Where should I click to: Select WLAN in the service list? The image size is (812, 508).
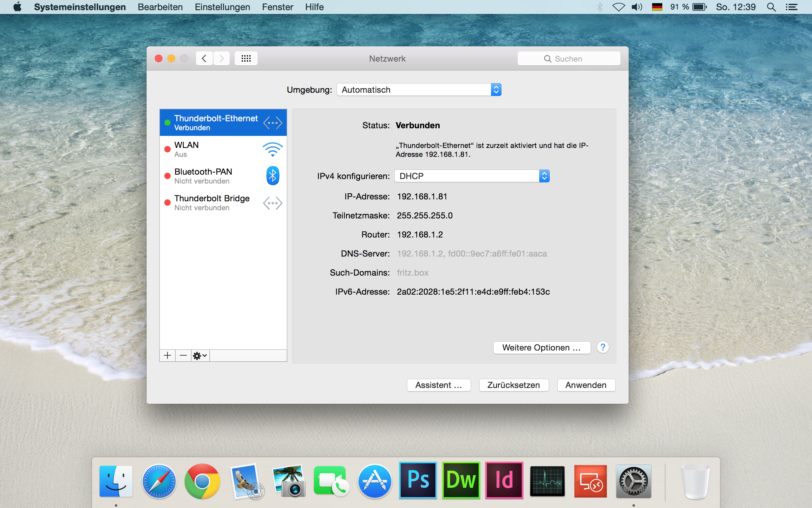click(x=223, y=149)
